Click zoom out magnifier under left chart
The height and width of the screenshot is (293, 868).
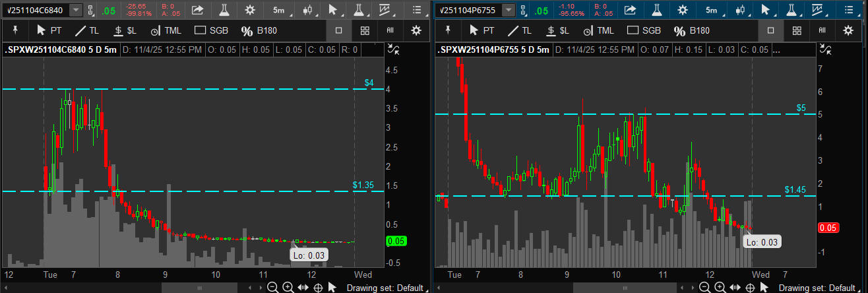(272, 287)
